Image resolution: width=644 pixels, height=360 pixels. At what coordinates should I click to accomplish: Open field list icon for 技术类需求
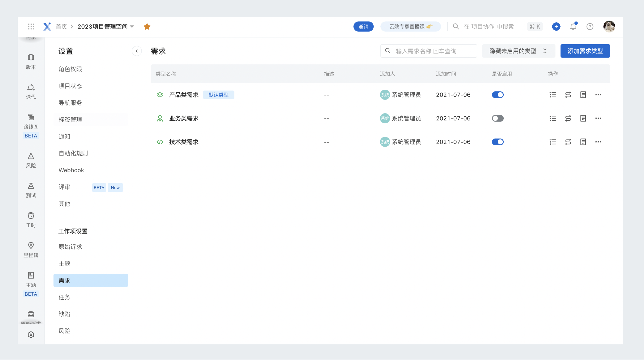click(x=553, y=142)
